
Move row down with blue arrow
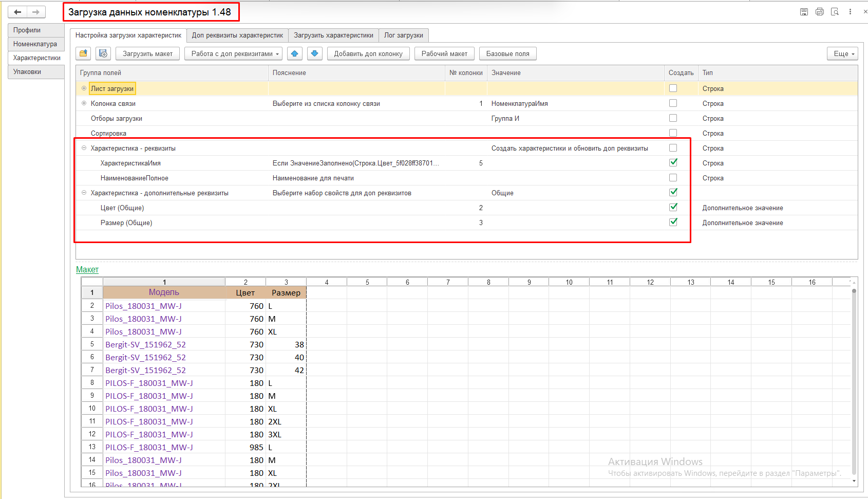click(315, 53)
